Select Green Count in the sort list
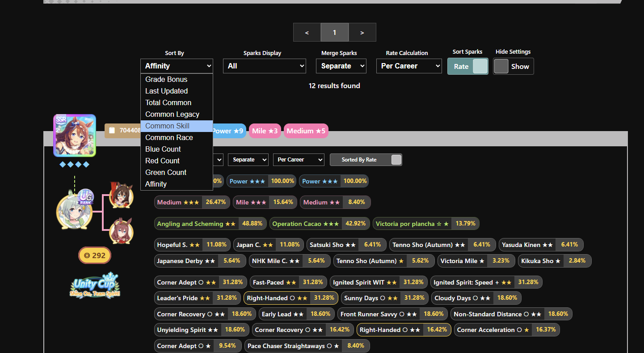Screen dimensions: 644x353 point(177,172)
